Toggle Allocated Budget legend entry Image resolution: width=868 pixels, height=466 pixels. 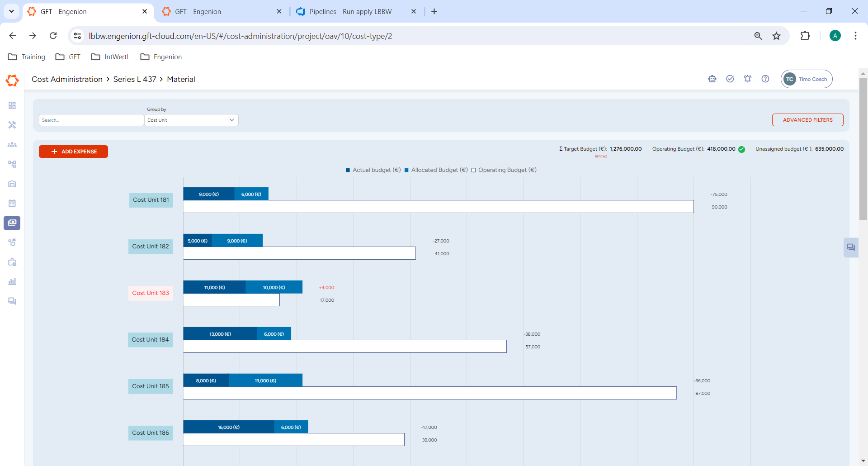point(436,170)
